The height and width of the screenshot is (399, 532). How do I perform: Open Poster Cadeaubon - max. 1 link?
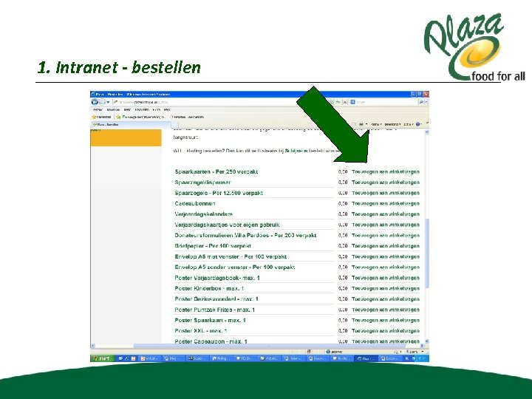211,341
